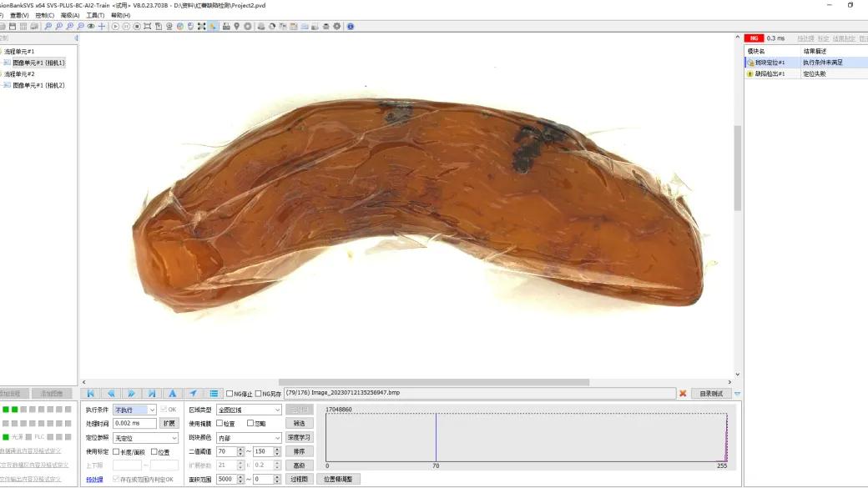
Task: Click the pause toolbar icon
Action: (126, 26)
